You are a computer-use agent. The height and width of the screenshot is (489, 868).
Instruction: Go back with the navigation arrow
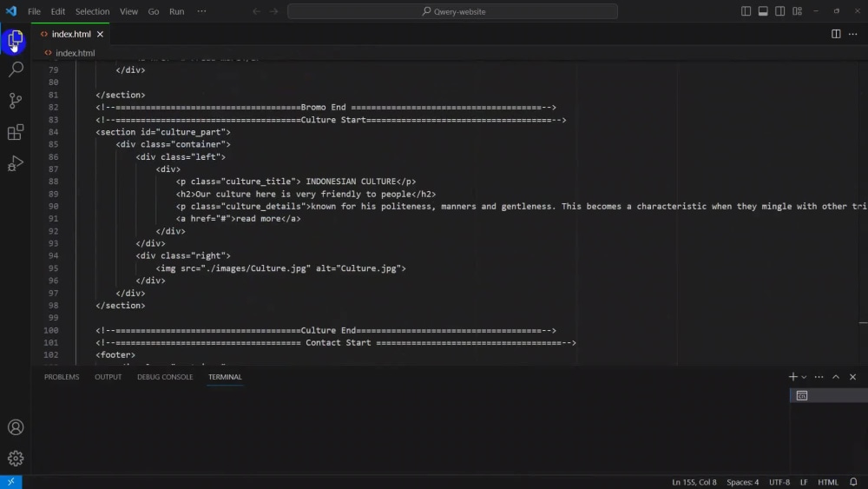pyautogui.click(x=256, y=11)
